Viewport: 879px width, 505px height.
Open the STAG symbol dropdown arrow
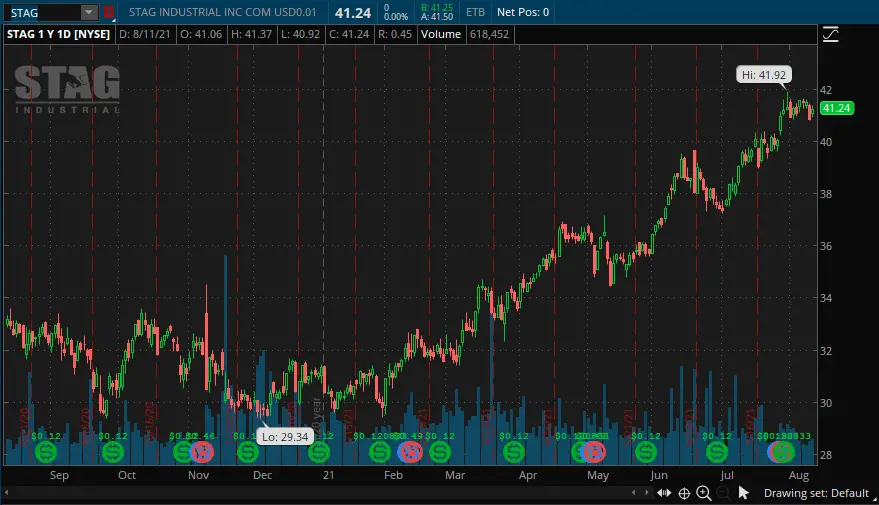[89, 12]
